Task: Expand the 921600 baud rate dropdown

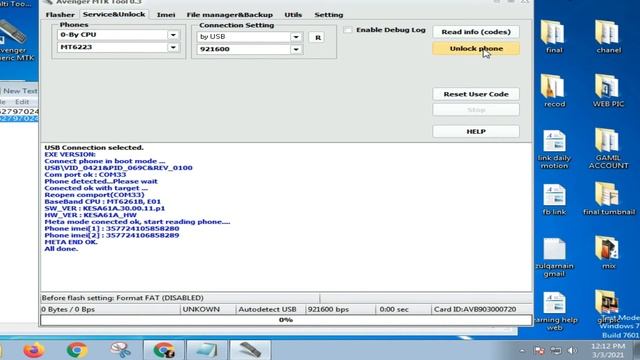Action: point(296,49)
